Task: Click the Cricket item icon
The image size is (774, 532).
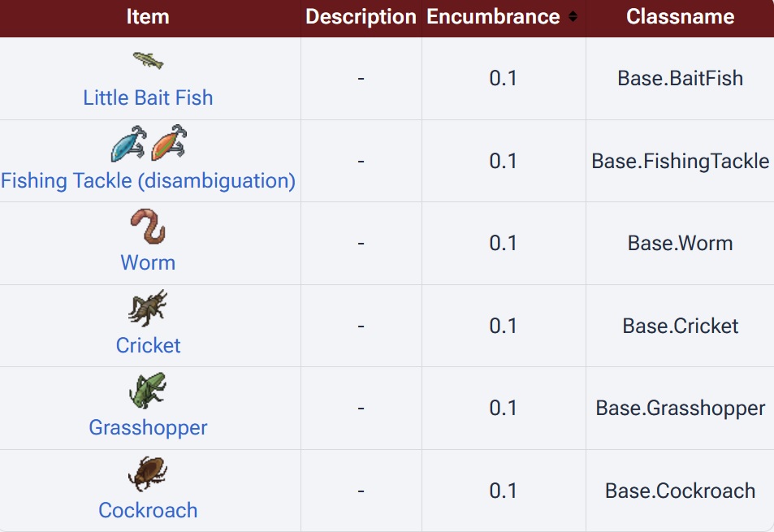Action: point(148,309)
